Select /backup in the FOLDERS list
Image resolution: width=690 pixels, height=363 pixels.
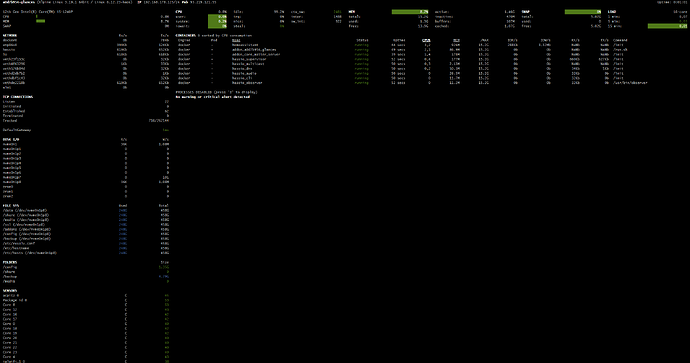tap(86, 276)
